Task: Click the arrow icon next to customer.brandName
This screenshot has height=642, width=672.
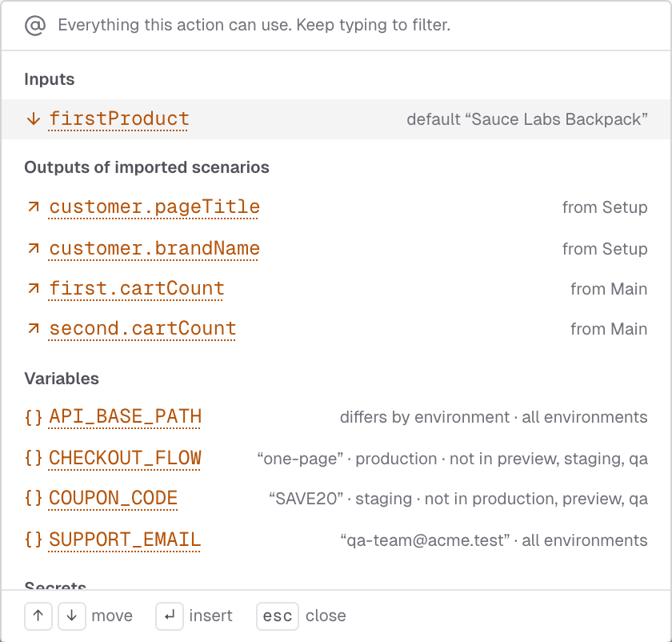Action: point(34,248)
